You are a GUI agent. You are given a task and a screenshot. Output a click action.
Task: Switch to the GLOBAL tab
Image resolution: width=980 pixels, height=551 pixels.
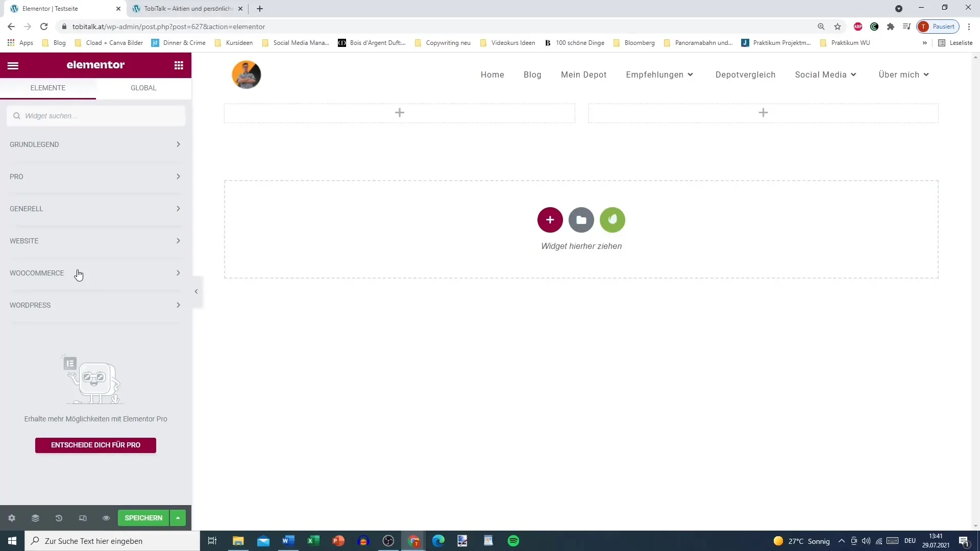click(x=143, y=88)
